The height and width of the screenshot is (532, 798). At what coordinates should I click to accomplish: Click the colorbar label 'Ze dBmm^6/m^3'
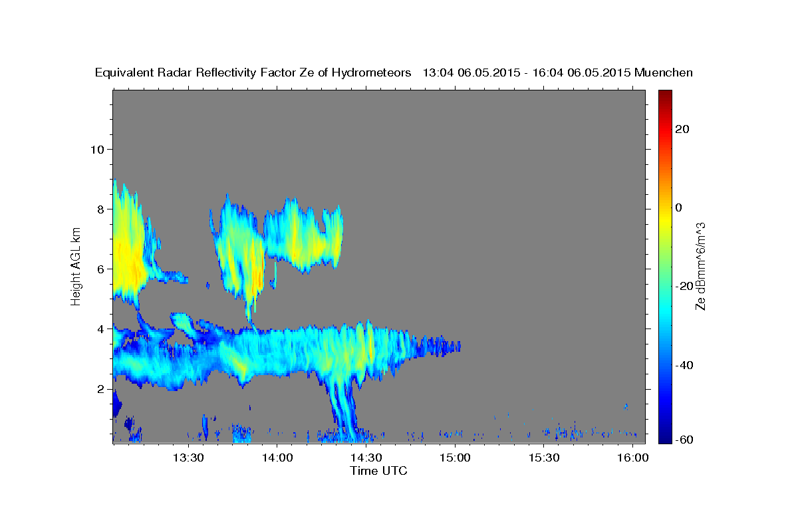point(700,266)
